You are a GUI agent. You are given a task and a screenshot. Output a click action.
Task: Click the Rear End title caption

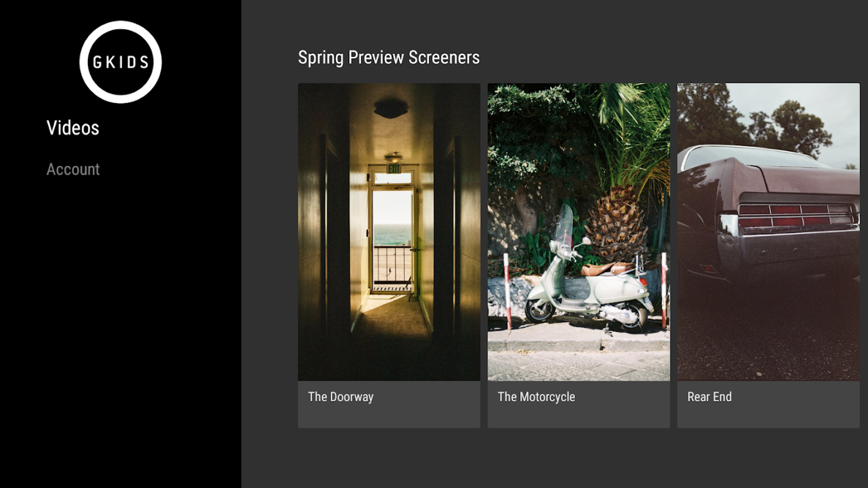pos(709,396)
